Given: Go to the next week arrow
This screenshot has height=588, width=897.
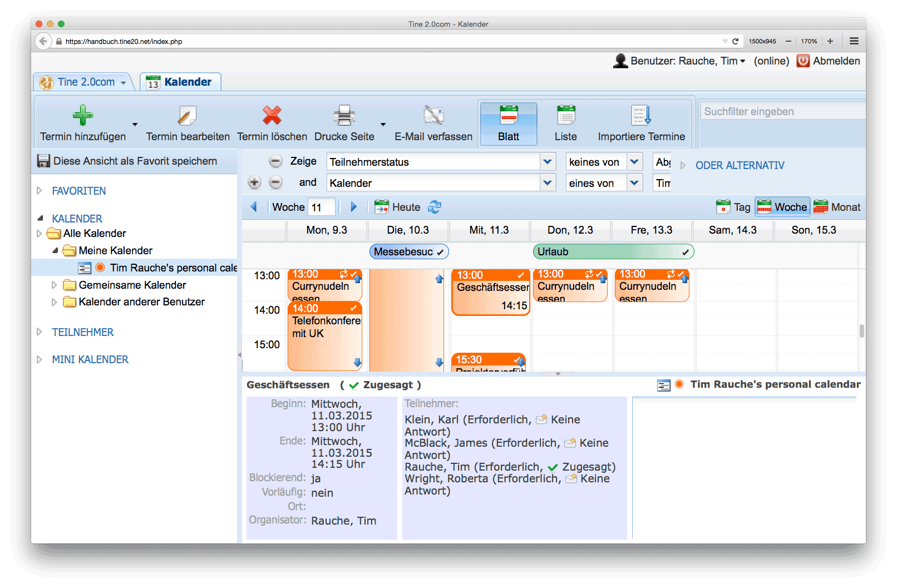Looking at the screenshot, I should (353, 207).
